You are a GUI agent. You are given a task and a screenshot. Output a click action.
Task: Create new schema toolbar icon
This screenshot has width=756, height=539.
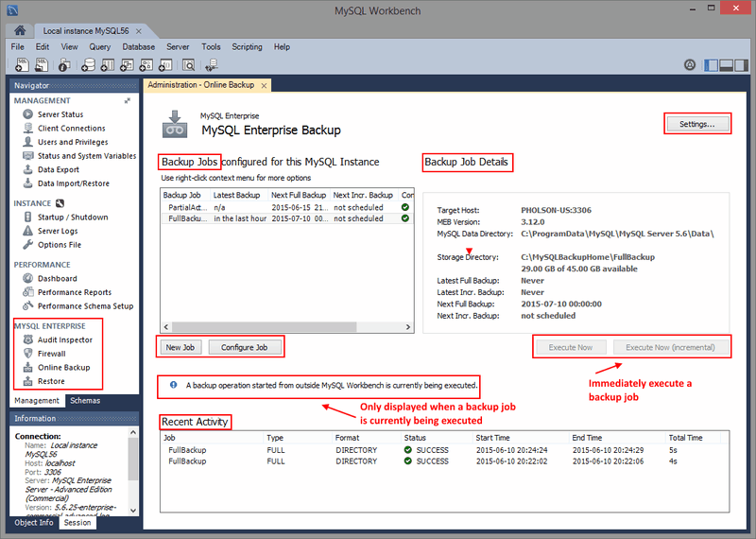tap(88, 64)
